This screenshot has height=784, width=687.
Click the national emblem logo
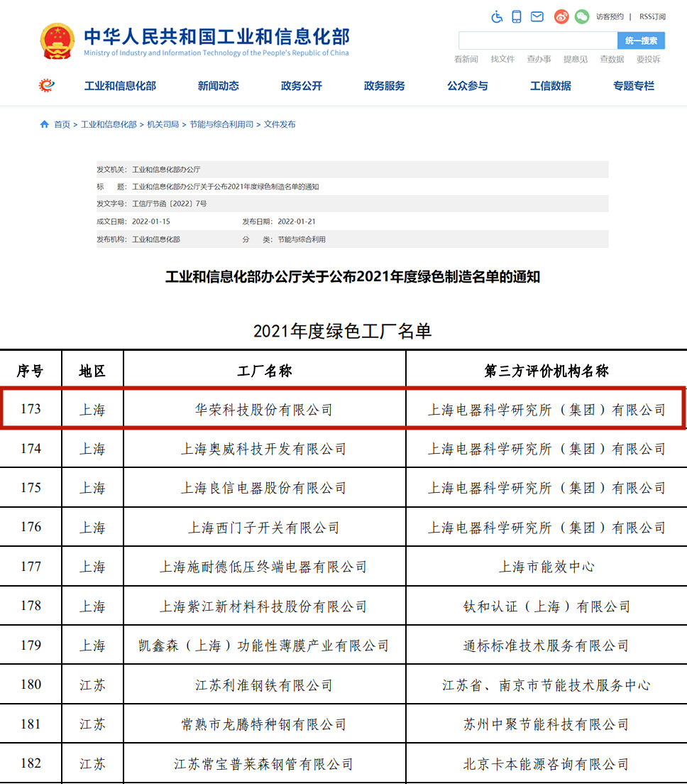57,41
